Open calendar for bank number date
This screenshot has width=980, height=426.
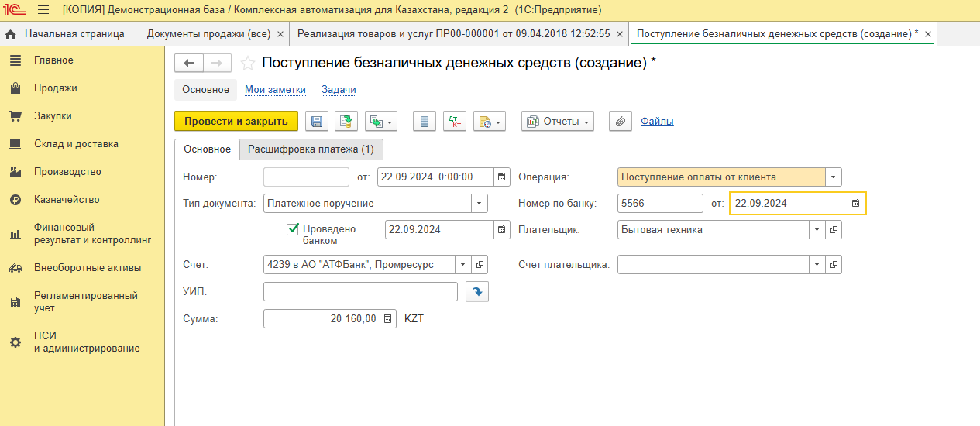855,204
